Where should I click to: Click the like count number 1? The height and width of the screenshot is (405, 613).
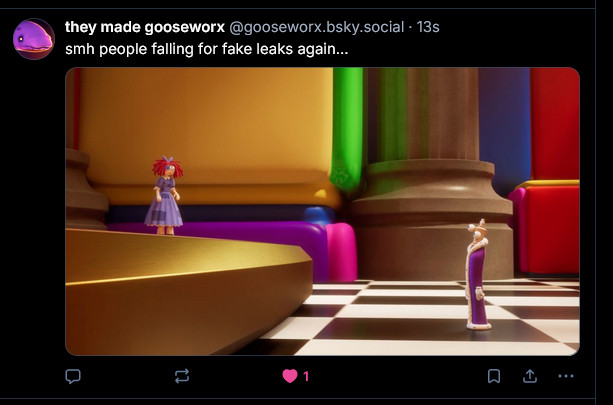click(306, 376)
